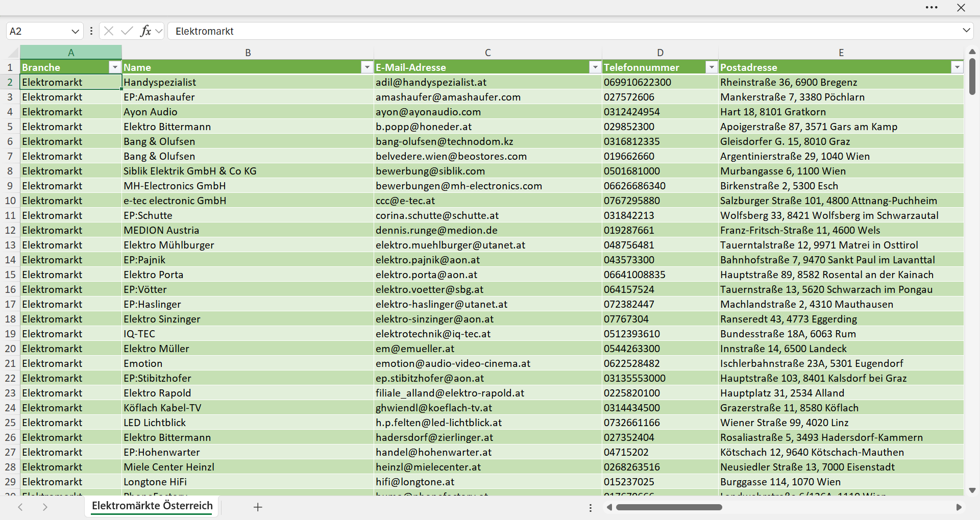Select the cell 'Ayon Audio'
This screenshot has height=520, width=980.
tap(248, 112)
